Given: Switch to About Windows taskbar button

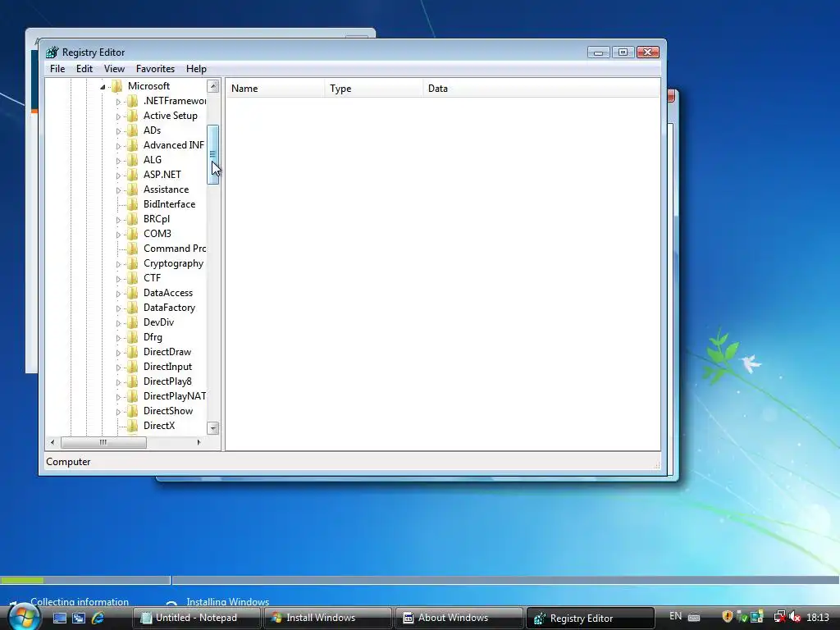Looking at the screenshot, I should [459, 618].
